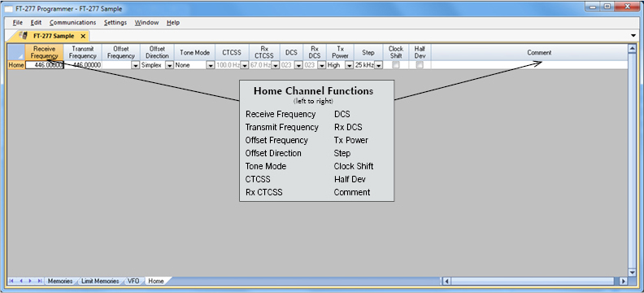Click horizontal scrollbar right arrow
This screenshot has height=293, width=644.
[624, 281]
